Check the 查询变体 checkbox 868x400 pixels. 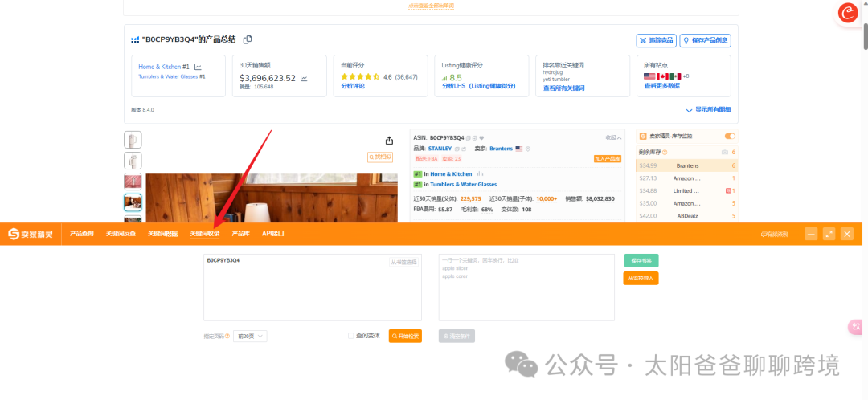[350, 336]
